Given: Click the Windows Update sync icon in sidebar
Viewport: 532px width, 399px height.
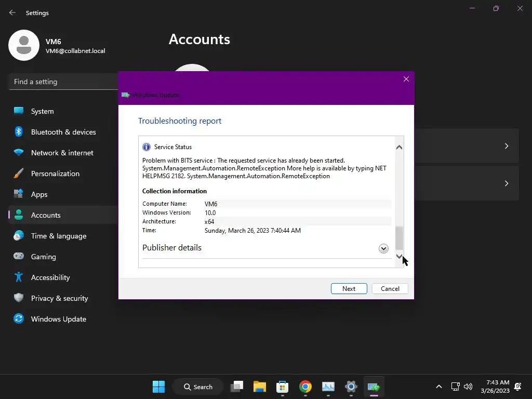Looking at the screenshot, I should [x=19, y=318].
